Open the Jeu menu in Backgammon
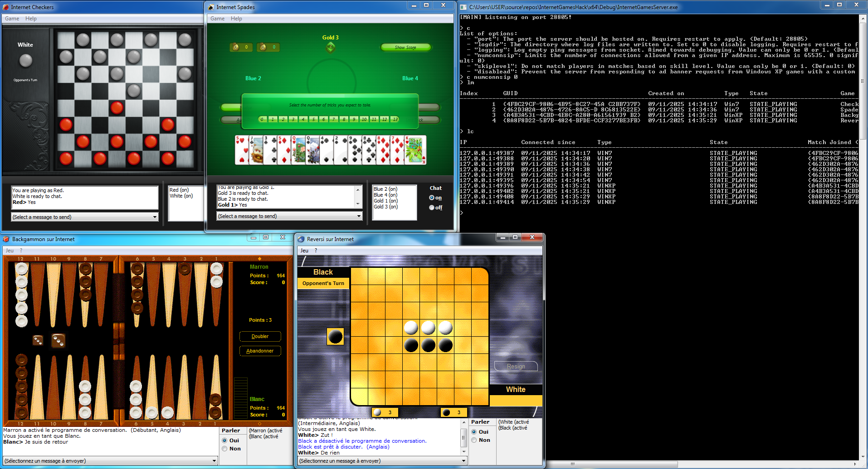 pyautogui.click(x=9, y=250)
